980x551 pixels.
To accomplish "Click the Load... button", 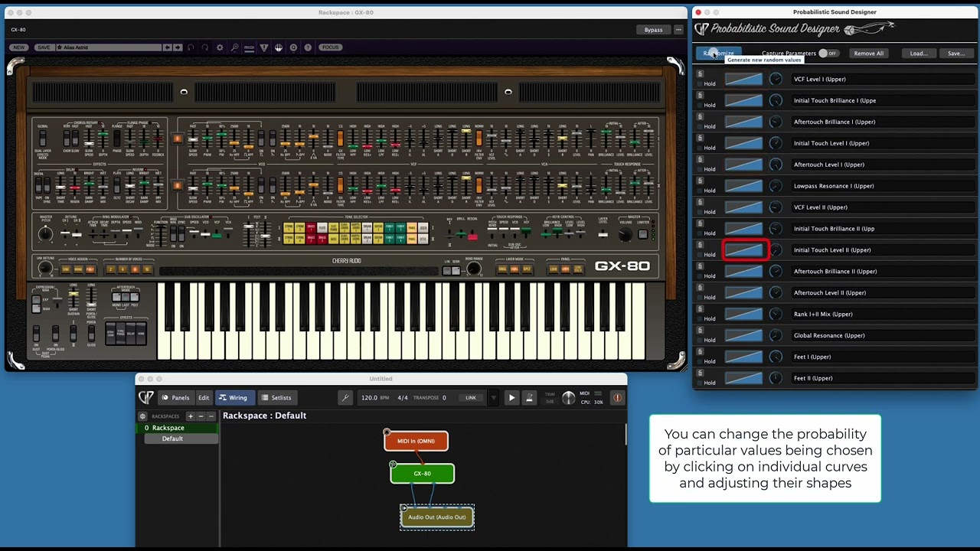I will [919, 54].
